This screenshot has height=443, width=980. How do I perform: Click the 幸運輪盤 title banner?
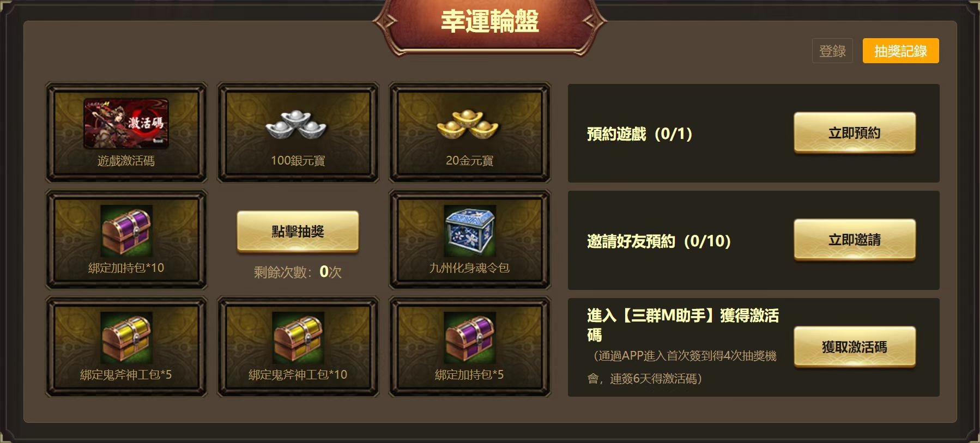click(489, 23)
